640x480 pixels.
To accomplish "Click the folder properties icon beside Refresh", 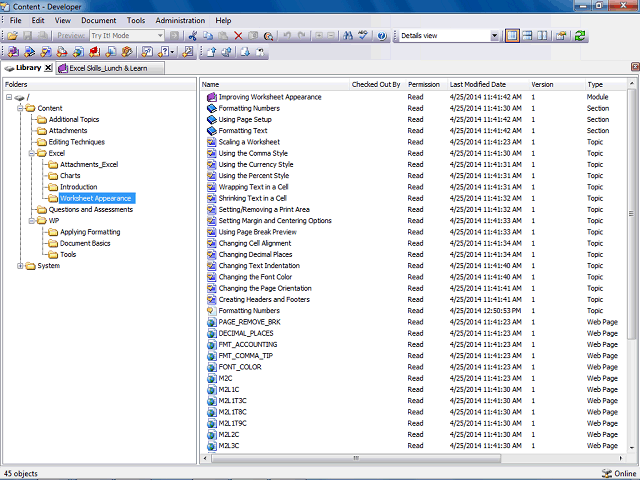I will click(x=561, y=36).
